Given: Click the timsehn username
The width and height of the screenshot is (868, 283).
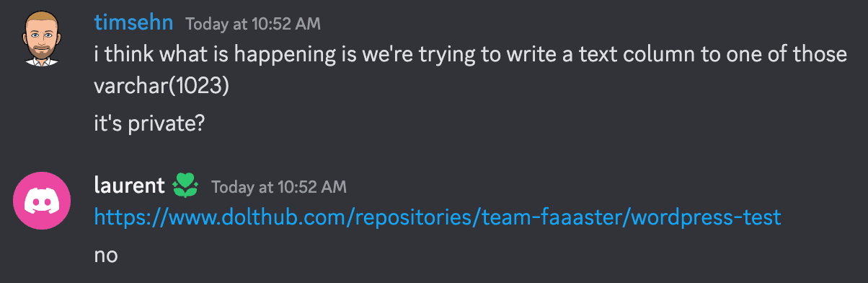Looking at the screenshot, I should click(133, 22).
